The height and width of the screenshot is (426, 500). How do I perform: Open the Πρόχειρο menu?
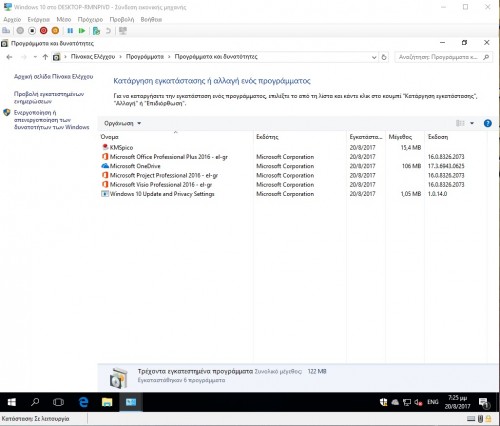pos(90,19)
